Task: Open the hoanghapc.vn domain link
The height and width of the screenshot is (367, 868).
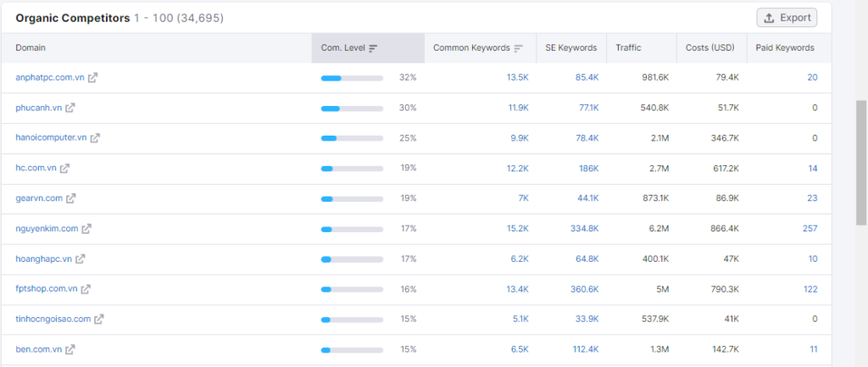Action: (43, 259)
